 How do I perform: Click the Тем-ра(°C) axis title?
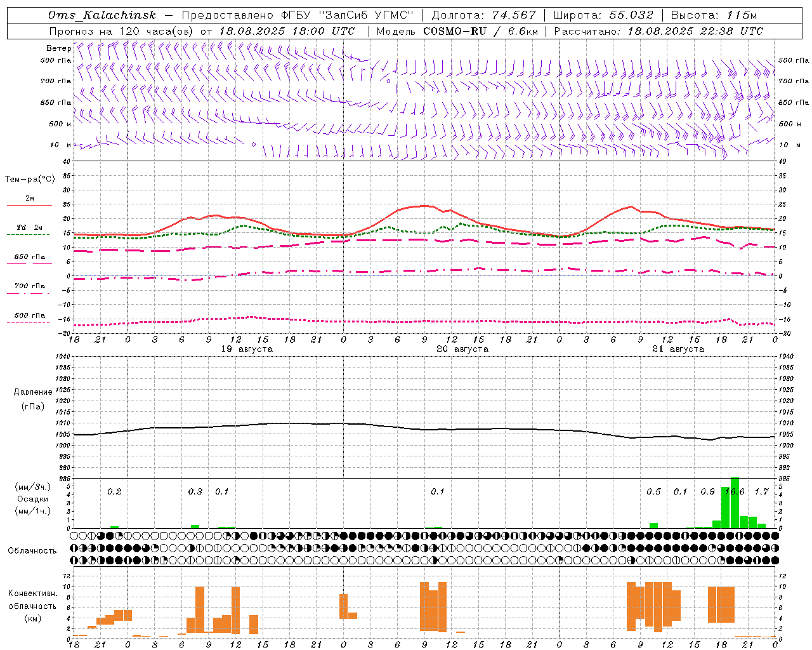(x=30, y=180)
